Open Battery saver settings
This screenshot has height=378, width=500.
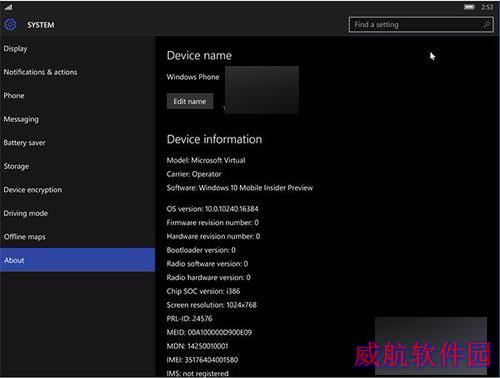(x=77, y=143)
